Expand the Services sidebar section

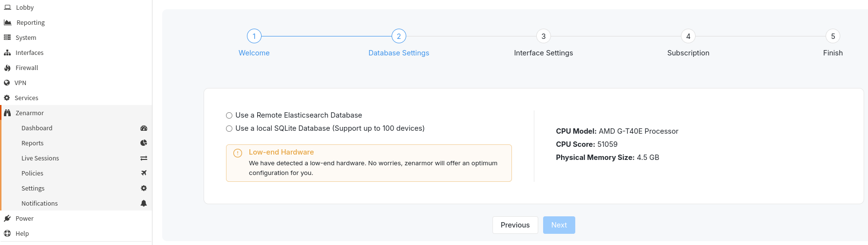(x=26, y=98)
